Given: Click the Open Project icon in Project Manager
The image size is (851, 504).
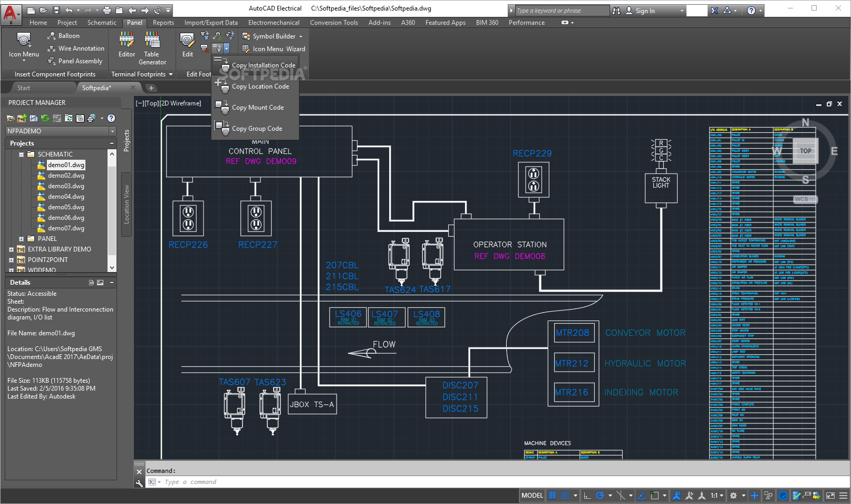Looking at the screenshot, I should coord(11,118).
